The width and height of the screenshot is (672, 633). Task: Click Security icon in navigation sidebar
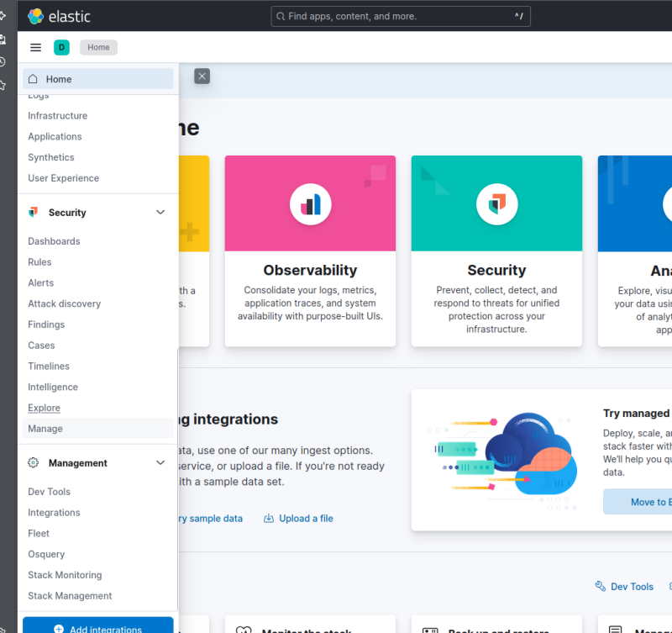[34, 213]
